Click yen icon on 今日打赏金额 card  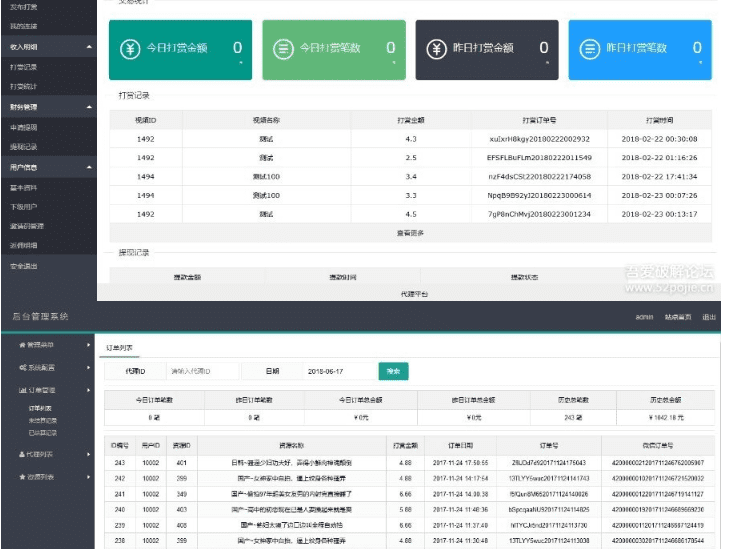(x=130, y=49)
